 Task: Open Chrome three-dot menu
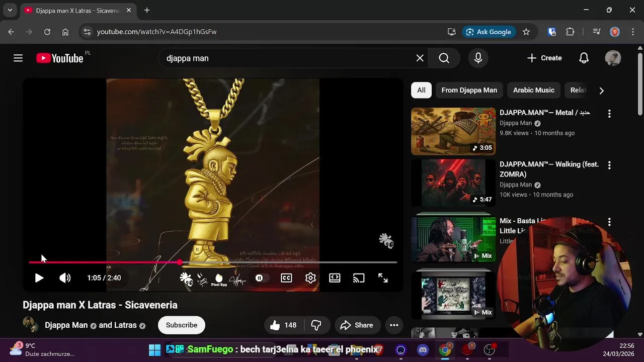pyautogui.click(x=633, y=32)
